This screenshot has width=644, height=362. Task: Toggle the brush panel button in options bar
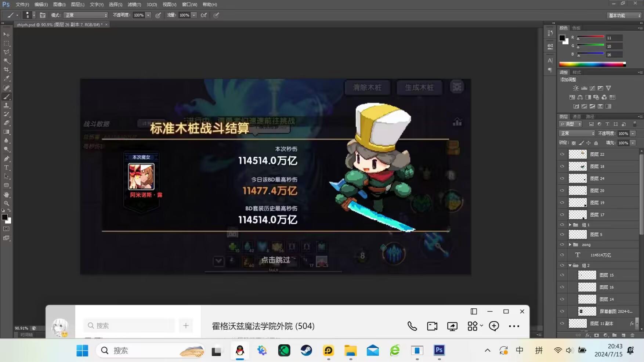[43, 15]
